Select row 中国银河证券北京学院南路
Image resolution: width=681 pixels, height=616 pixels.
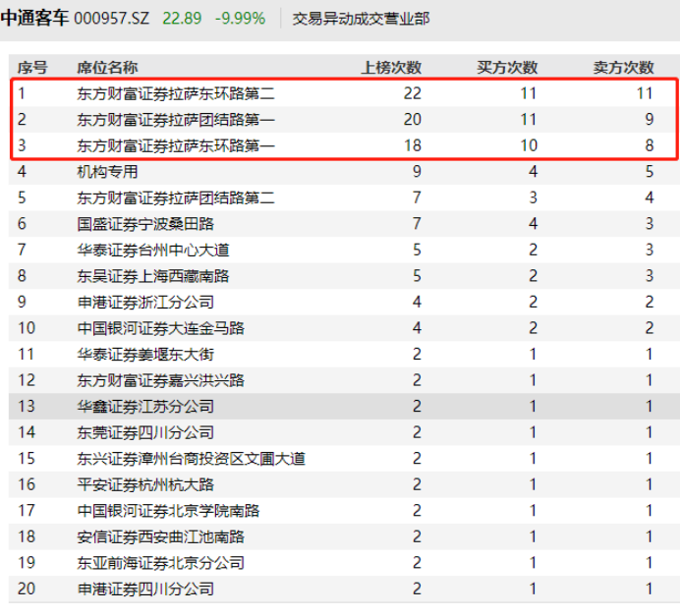(344, 511)
